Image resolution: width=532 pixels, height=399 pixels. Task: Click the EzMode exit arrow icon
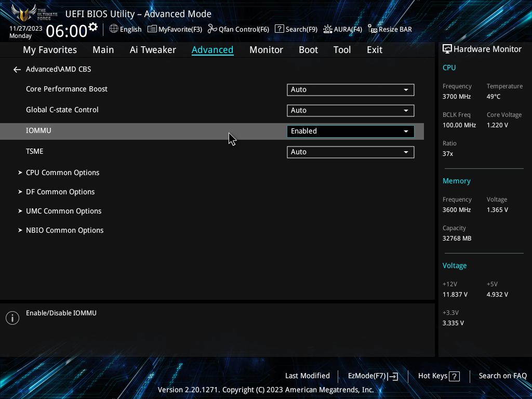[393, 376]
